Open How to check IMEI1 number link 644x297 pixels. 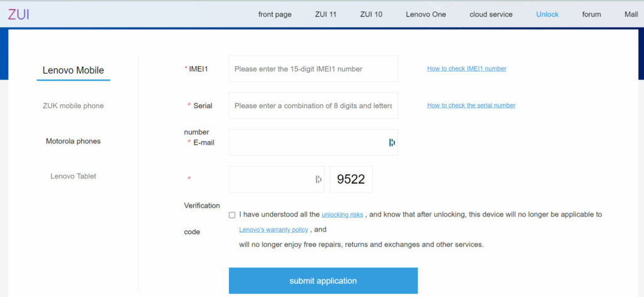pos(467,69)
